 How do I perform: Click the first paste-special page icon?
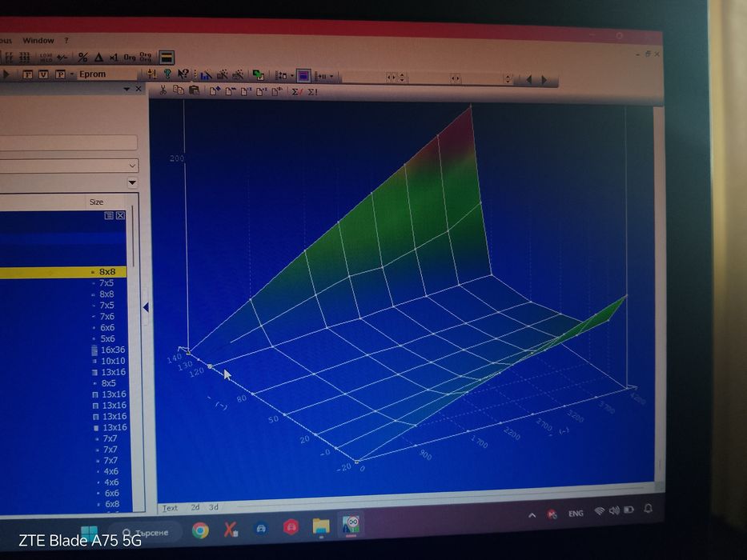click(215, 90)
